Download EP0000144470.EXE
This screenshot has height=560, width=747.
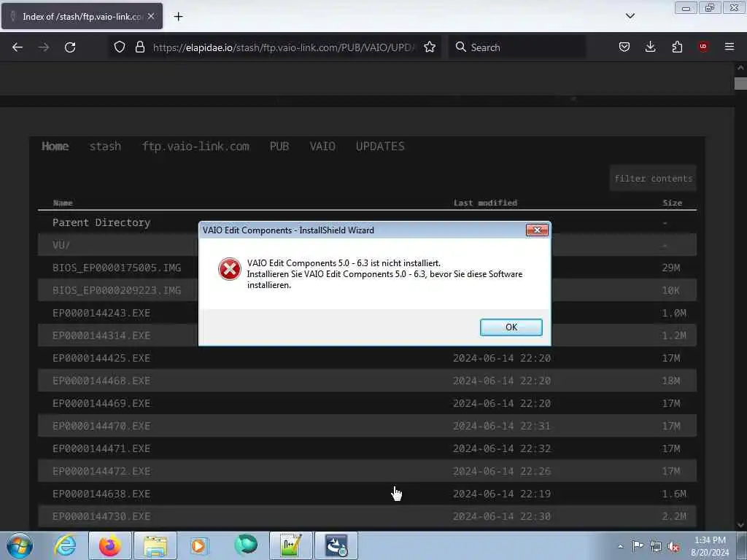click(101, 426)
